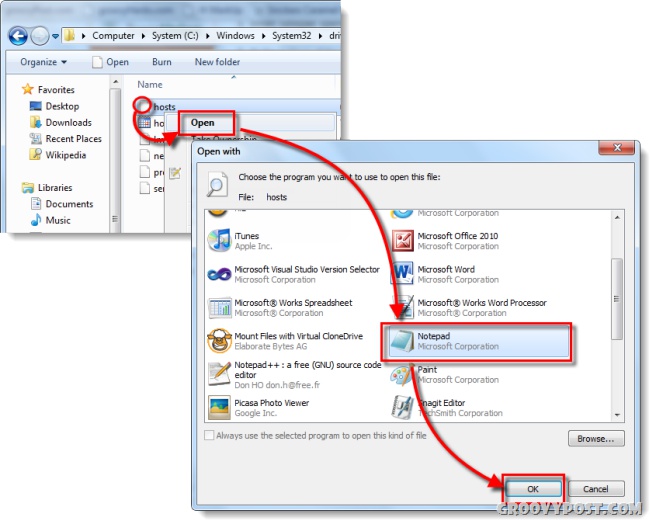Click the Browse... button
650x520 pixels.
click(596, 438)
